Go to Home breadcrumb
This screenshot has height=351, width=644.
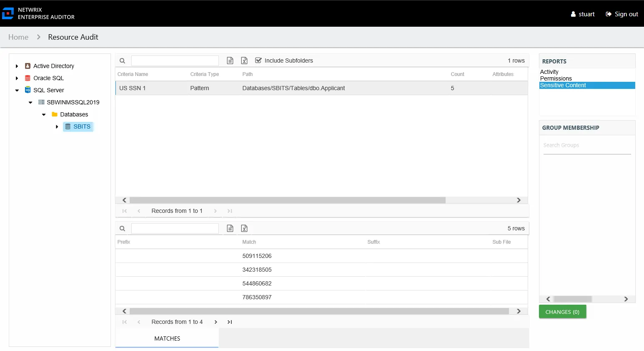(x=18, y=37)
